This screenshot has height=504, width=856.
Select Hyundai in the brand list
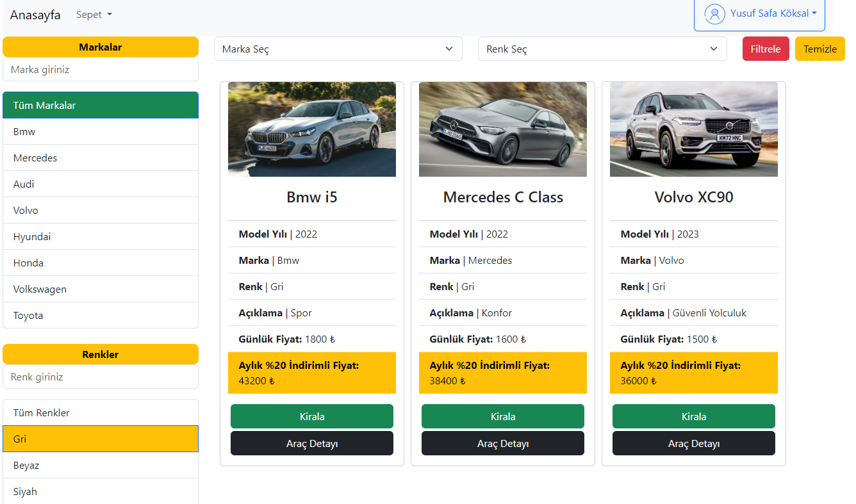click(101, 236)
